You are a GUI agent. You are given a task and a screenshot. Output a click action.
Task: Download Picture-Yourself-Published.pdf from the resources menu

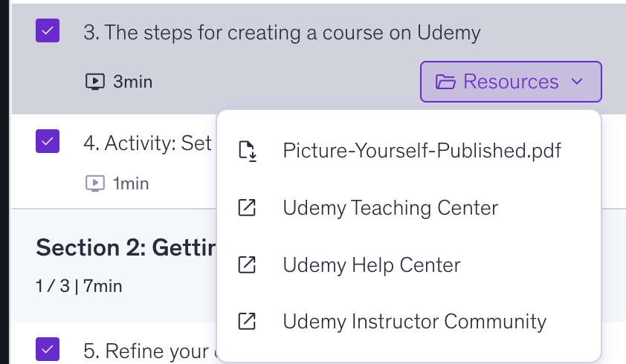pyautogui.click(x=422, y=151)
